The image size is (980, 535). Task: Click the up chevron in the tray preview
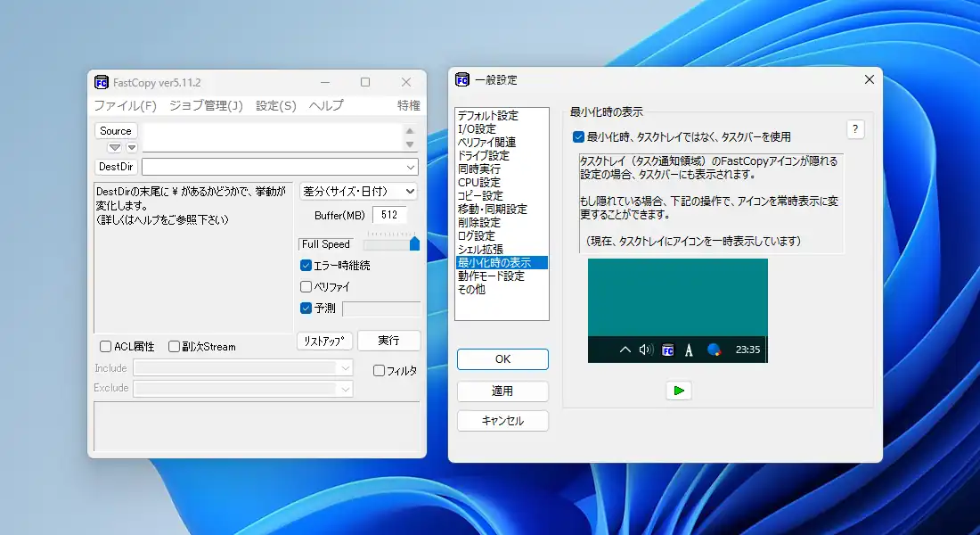625,350
